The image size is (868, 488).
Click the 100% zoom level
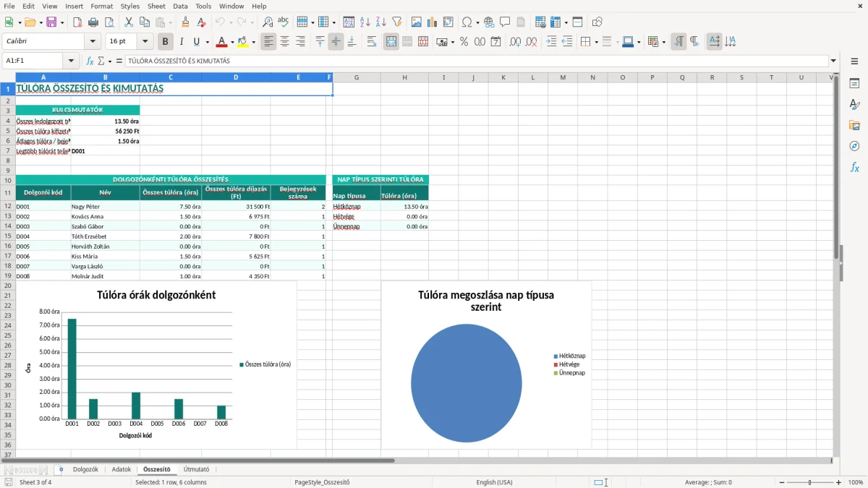(x=855, y=482)
